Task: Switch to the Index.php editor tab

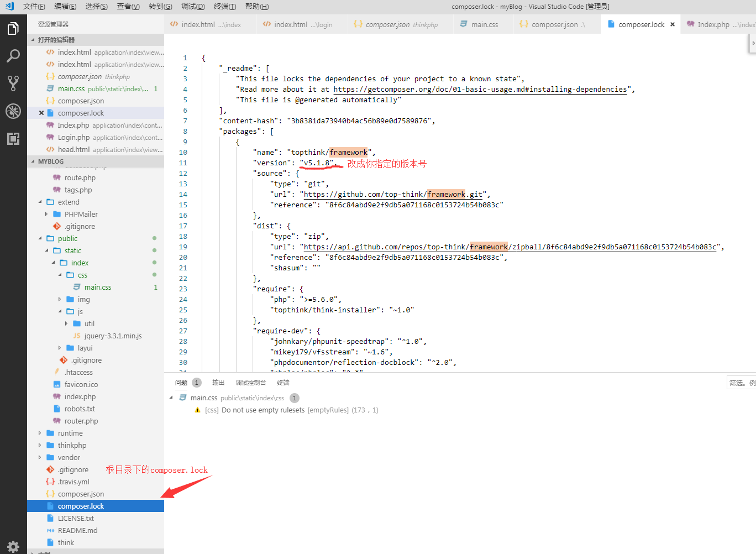Action: pos(718,24)
